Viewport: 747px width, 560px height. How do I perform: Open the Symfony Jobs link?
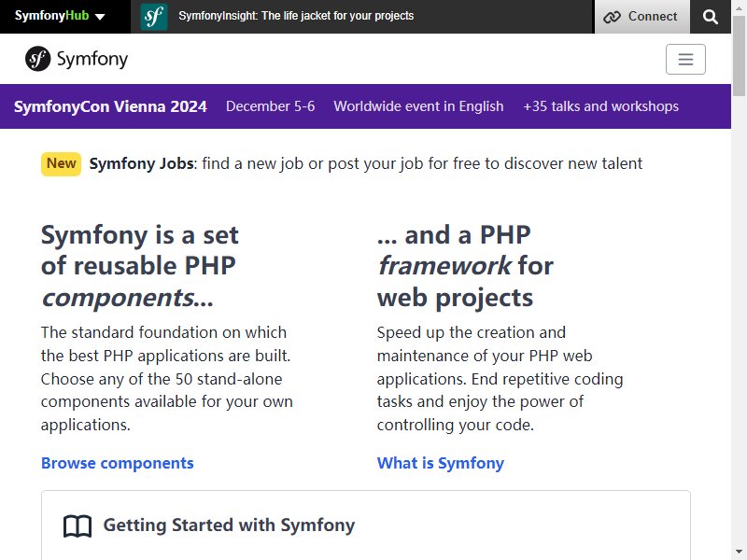141,164
